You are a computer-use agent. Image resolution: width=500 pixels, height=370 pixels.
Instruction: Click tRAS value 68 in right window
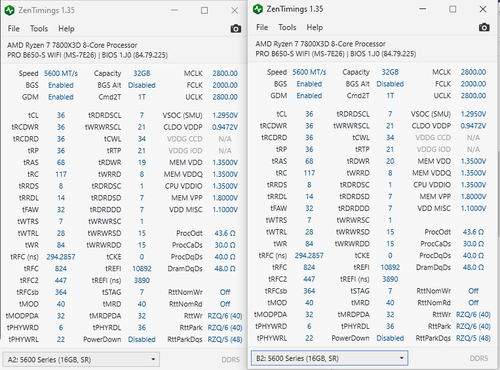click(309, 161)
